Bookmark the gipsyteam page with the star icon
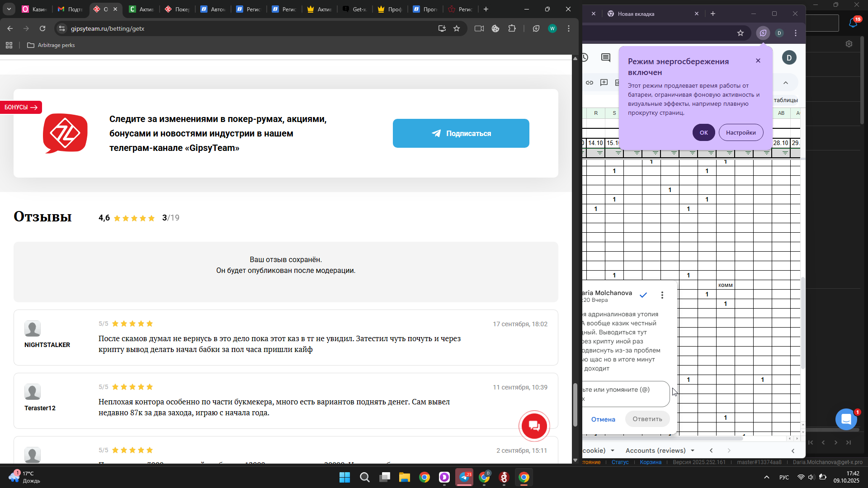This screenshot has width=868, height=488. coord(457,28)
